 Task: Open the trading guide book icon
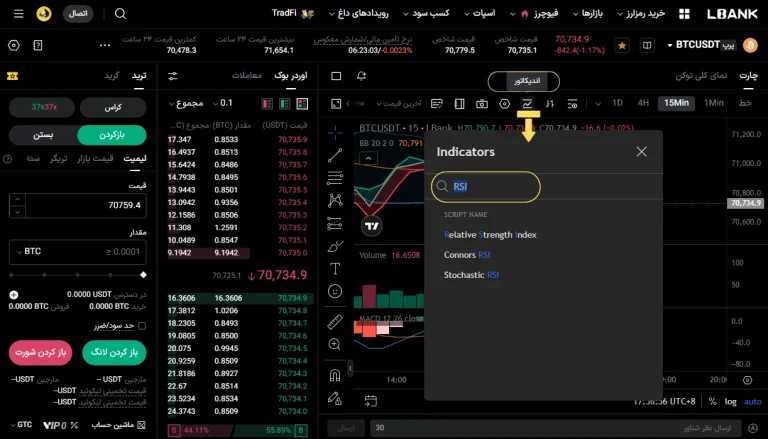pos(647,46)
